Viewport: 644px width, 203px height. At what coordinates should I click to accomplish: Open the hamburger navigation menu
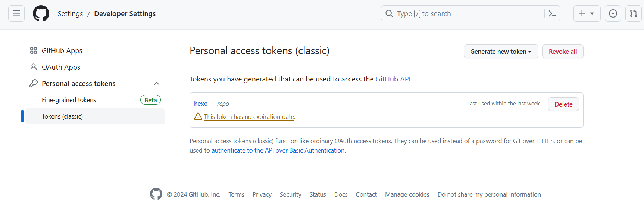coord(16,13)
